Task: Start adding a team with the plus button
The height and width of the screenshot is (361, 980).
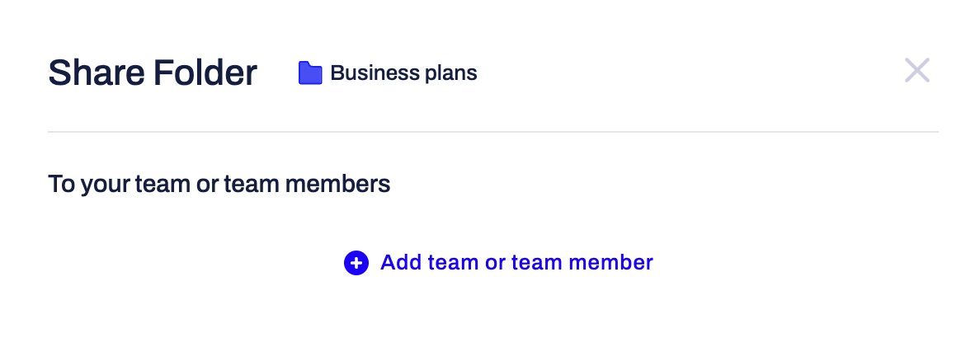Action: 356,263
